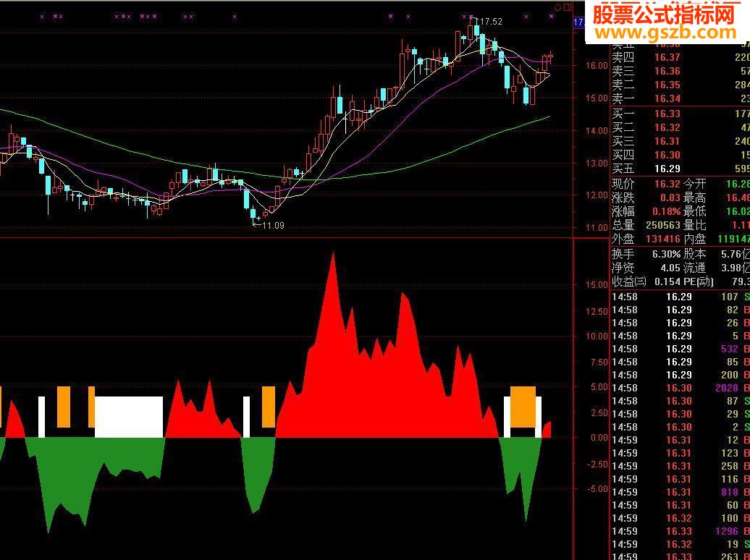Click the 卖三 16.36 sell order row
This screenshot has width=750, height=560.
(x=681, y=71)
